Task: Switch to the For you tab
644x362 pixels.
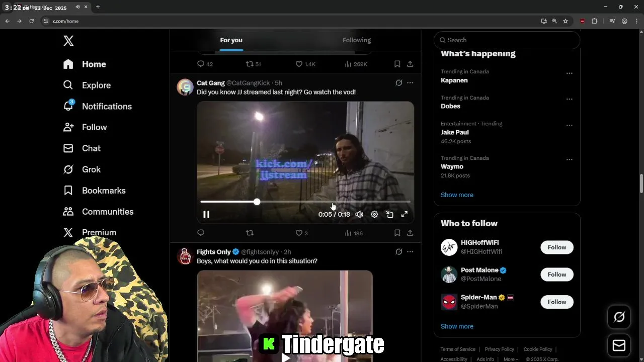Action: pos(231,40)
